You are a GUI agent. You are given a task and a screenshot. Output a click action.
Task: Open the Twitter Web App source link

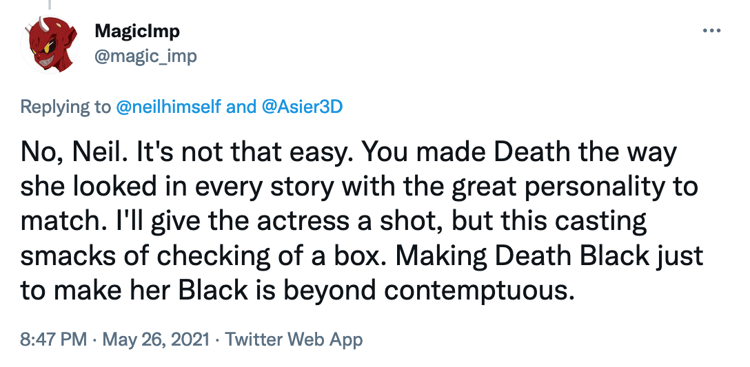point(294,340)
